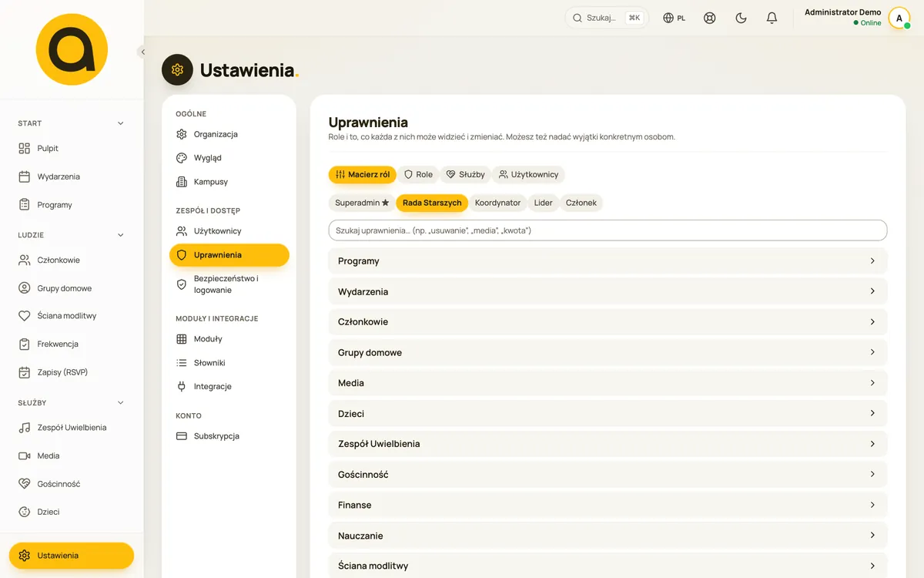924x578 pixels.
Task: Click the Ustawienia button in sidebar
Action: click(72, 556)
